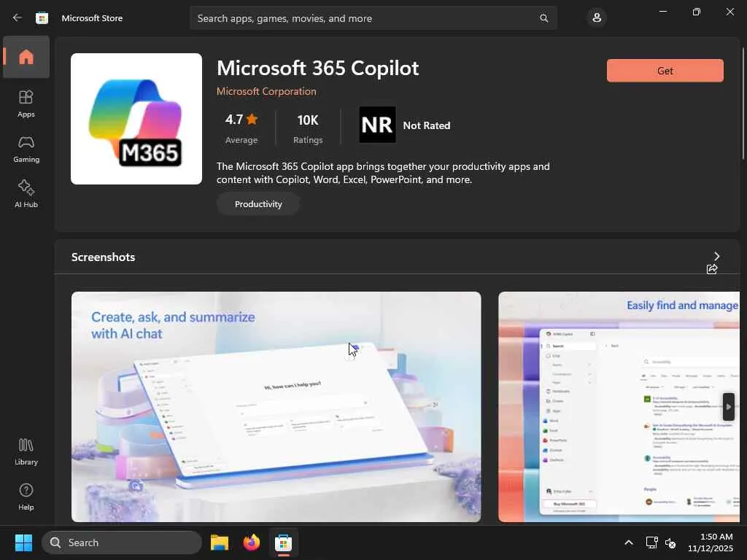This screenshot has width=747, height=560.
Task: Open File Explorer from taskbar
Action: click(x=220, y=542)
